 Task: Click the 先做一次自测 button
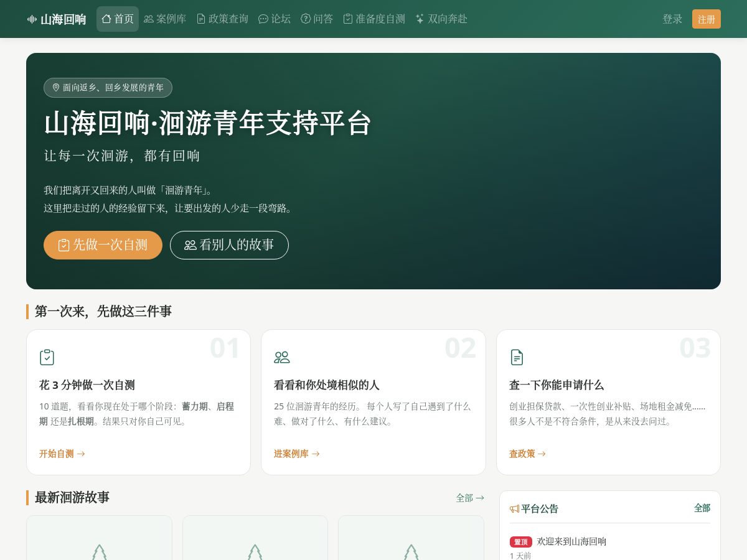point(103,245)
